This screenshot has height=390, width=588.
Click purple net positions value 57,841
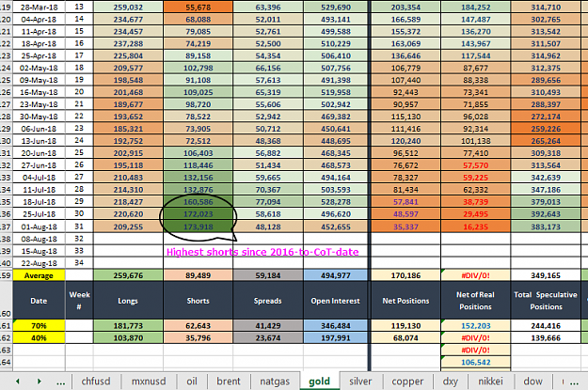405,202
